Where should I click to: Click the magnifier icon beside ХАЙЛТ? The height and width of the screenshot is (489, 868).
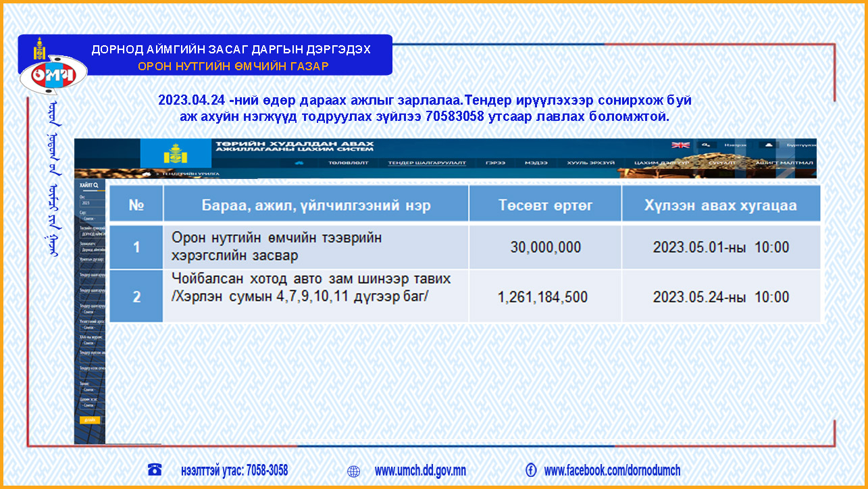(97, 184)
